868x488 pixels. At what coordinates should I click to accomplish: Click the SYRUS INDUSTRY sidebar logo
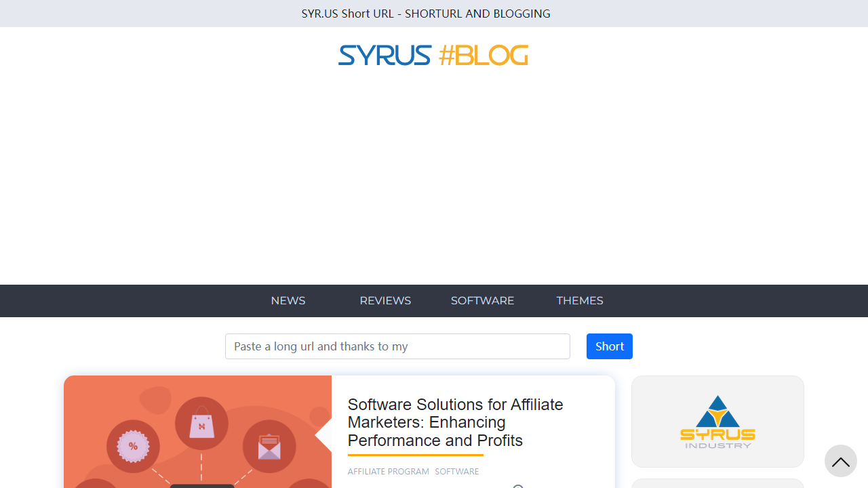coord(717,421)
